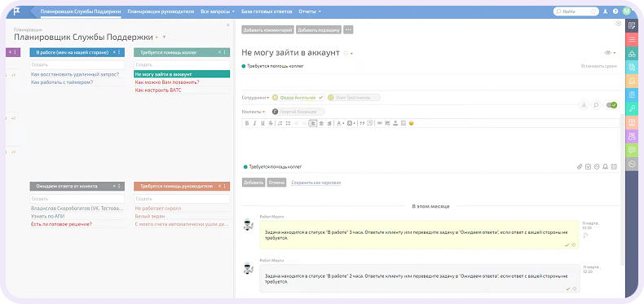This screenshot has height=304, width=644.
Task: Apply italic formatting in editor toolbar
Action: coord(254,123)
